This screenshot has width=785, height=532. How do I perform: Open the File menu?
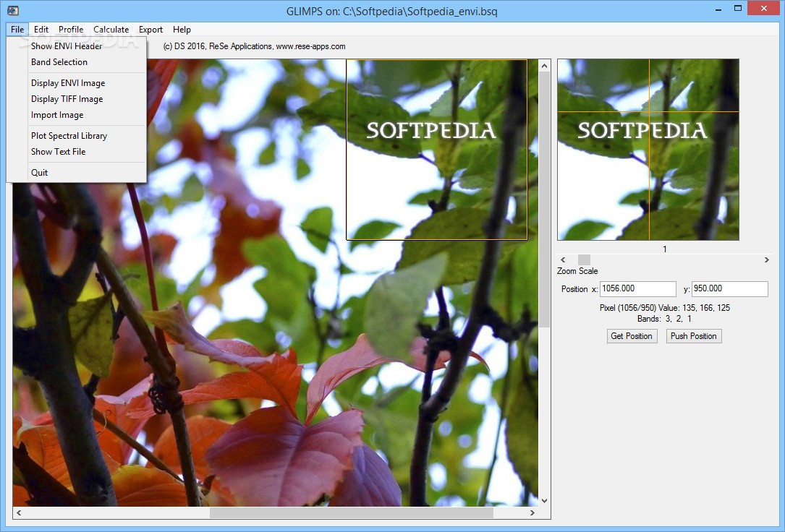coord(17,30)
